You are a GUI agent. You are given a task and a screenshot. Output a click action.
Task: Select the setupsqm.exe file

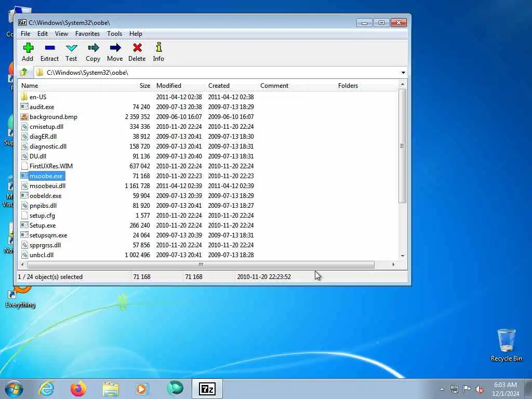click(48, 235)
